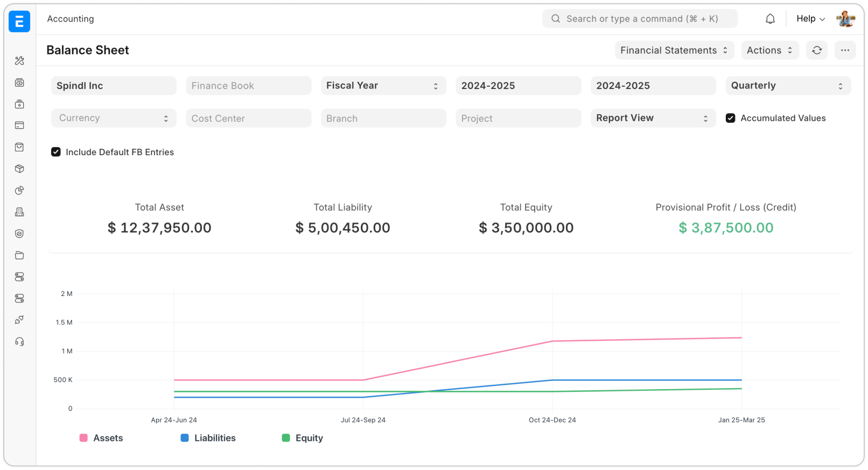Viewport: 868px width, 470px height.
Task: Open the tools wrench sidebar icon
Action: (19, 61)
